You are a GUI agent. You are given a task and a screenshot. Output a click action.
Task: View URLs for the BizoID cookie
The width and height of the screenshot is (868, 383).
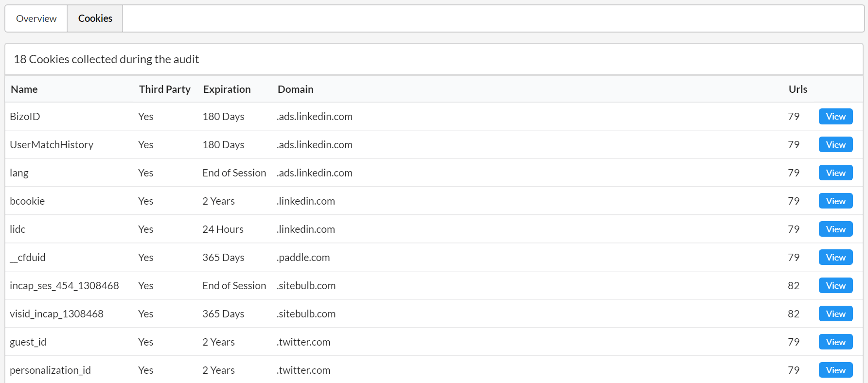(x=835, y=117)
